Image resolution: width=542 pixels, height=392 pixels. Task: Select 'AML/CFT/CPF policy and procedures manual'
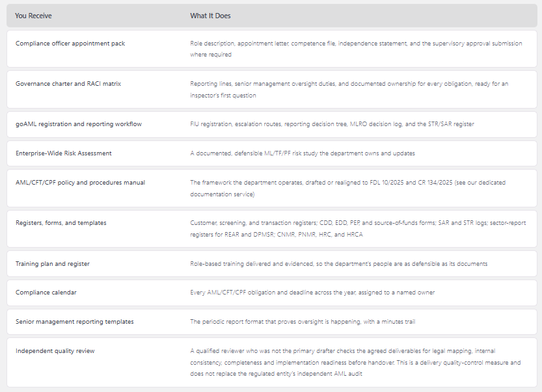pyautogui.click(x=80, y=183)
